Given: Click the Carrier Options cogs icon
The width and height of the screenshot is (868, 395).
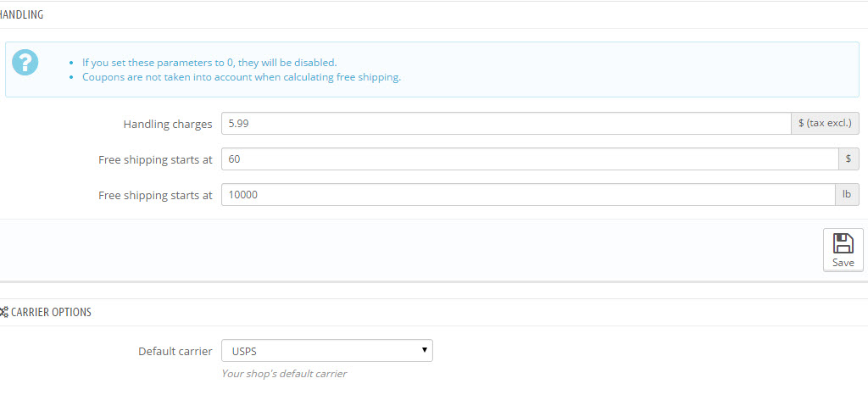Looking at the screenshot, I should tap(4, 312).
